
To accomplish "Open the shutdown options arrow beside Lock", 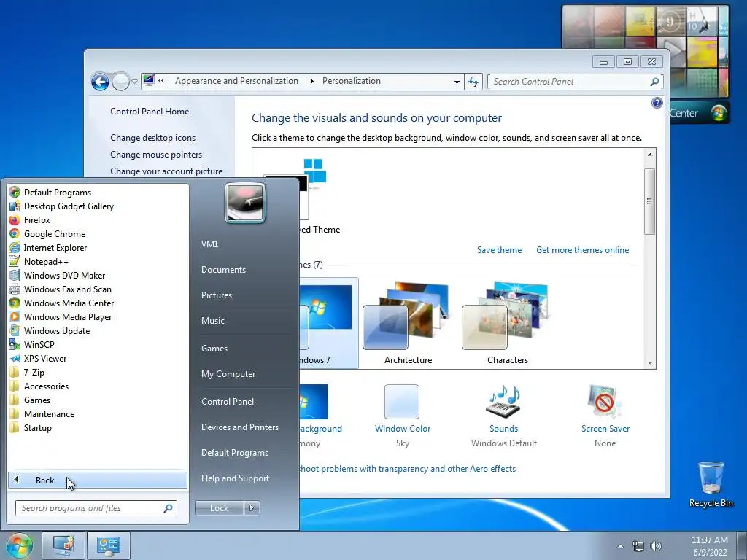I will pos(252,508).
